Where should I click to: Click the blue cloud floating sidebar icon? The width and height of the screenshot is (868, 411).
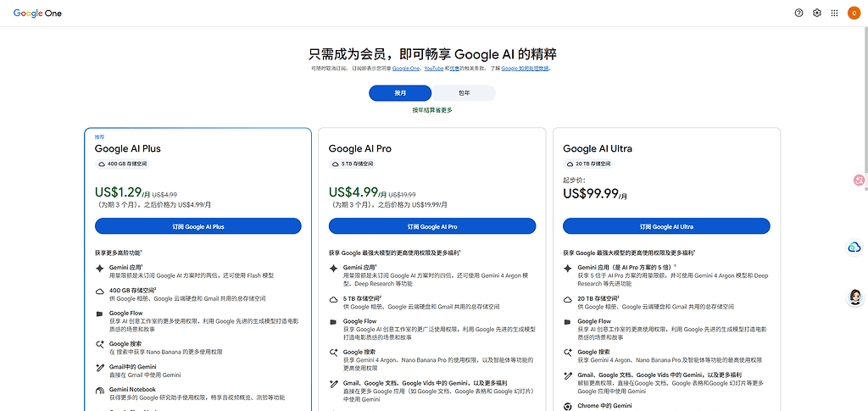click(855, 247)
